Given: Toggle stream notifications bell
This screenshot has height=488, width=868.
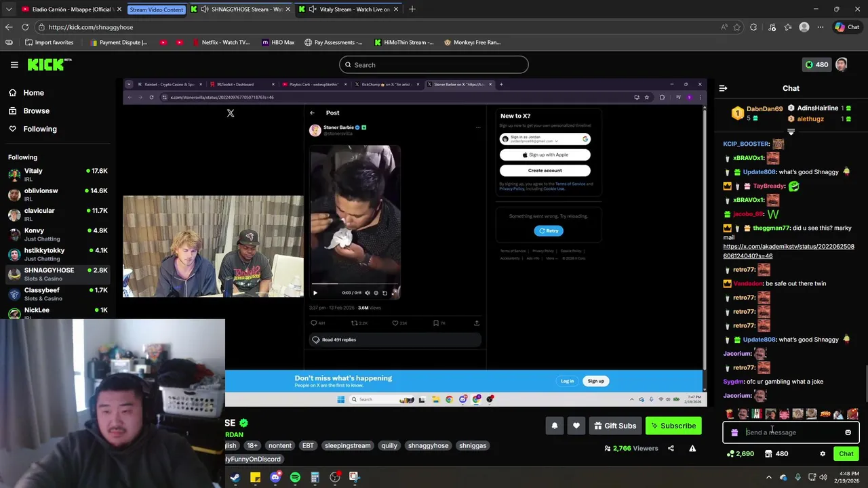Looking at the screenshot, I should click(554, 426).
